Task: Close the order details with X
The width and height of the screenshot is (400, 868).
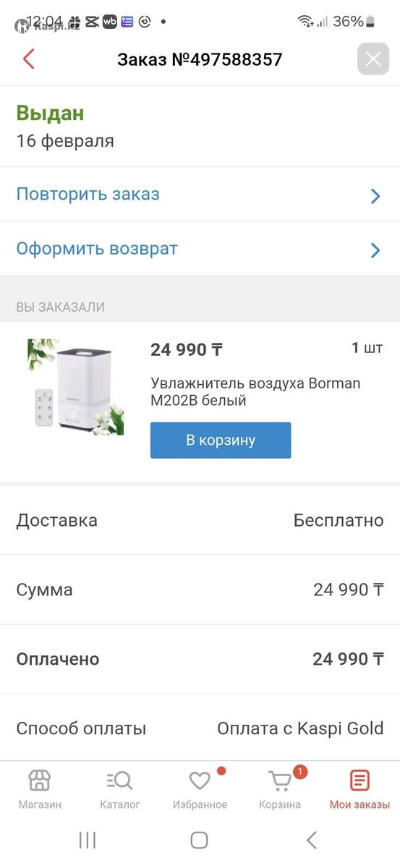Action: pos(373,59)
